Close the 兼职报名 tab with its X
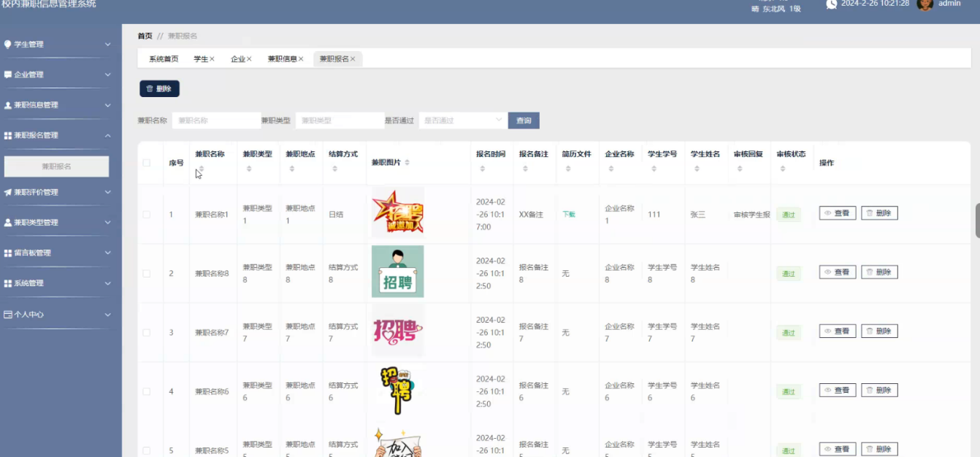The image size is (980, 457). click(x=353, y=59)
